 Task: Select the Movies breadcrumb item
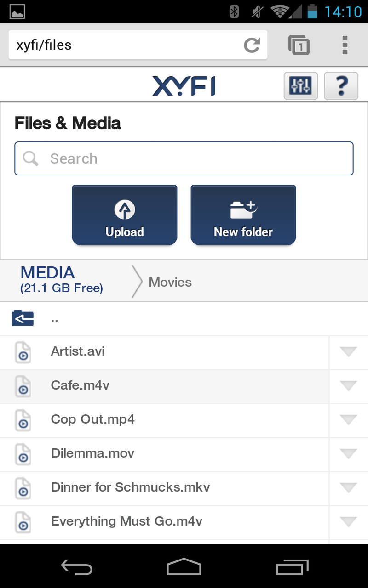coord(170,282)
